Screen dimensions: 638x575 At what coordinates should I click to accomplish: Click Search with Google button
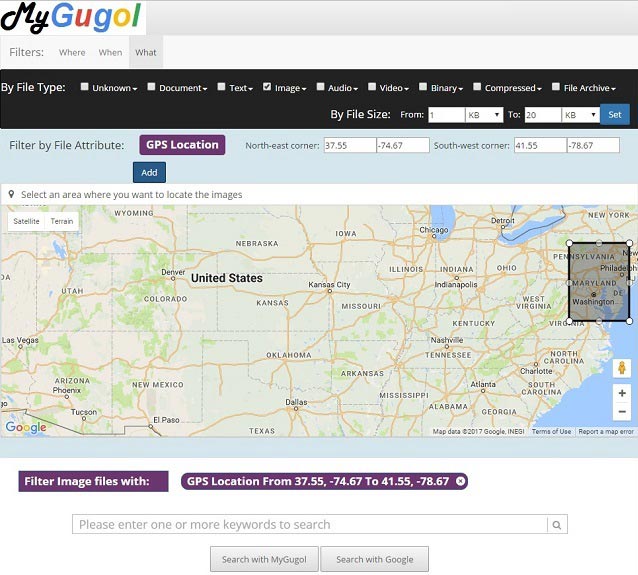click(x=374, y=559)
